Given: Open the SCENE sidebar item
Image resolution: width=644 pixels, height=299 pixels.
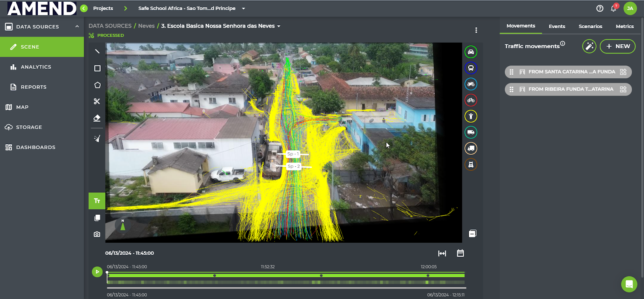Looking at the screenshot, I should pos(42,47).
